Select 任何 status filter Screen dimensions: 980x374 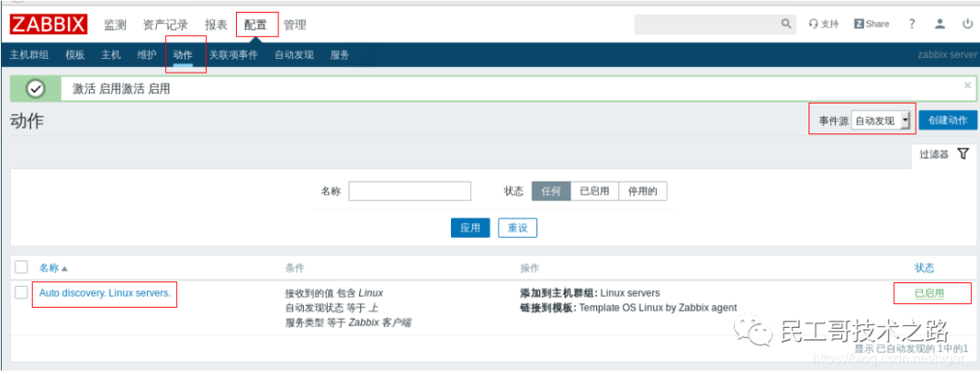[x=552, y=192]
